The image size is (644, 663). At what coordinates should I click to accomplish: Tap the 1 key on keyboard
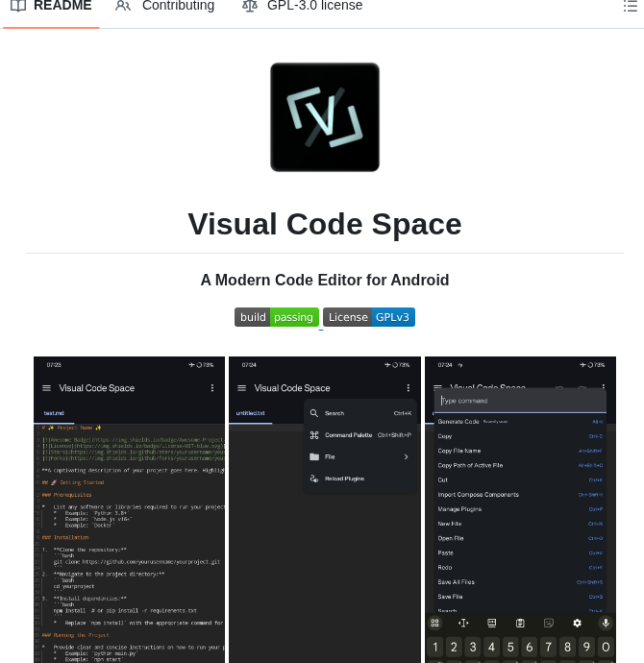coord(435,647)
